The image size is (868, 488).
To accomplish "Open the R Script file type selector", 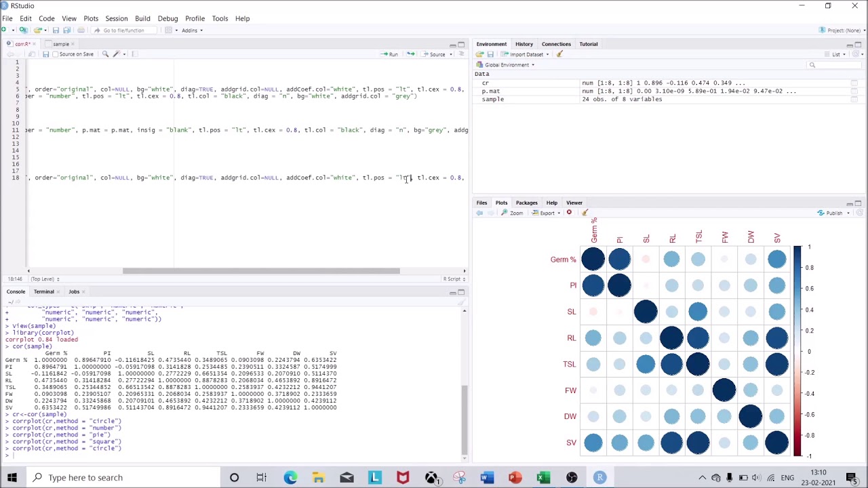I will [x=454, y=279].
